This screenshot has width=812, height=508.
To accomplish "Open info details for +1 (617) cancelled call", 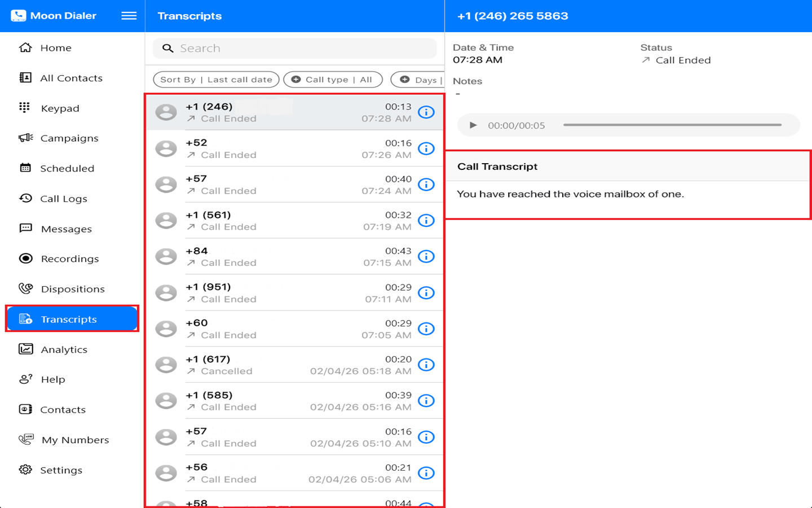I will pos(426,365).
